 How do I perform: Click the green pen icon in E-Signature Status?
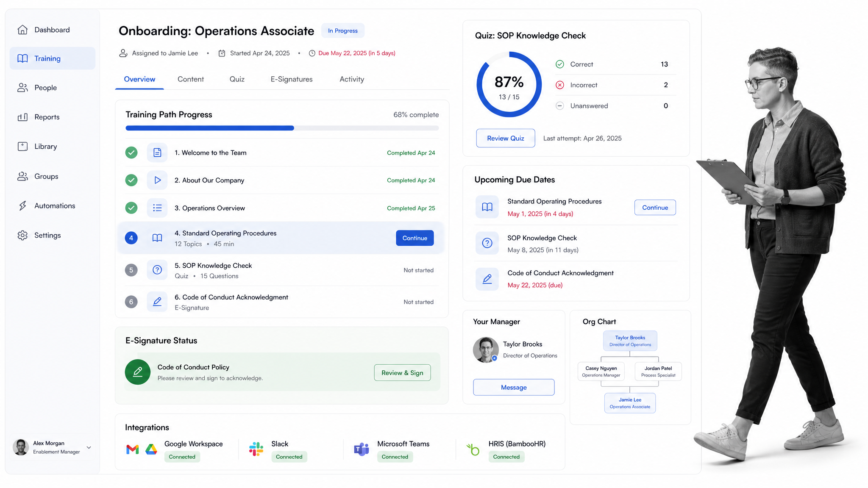click(138, 372)
